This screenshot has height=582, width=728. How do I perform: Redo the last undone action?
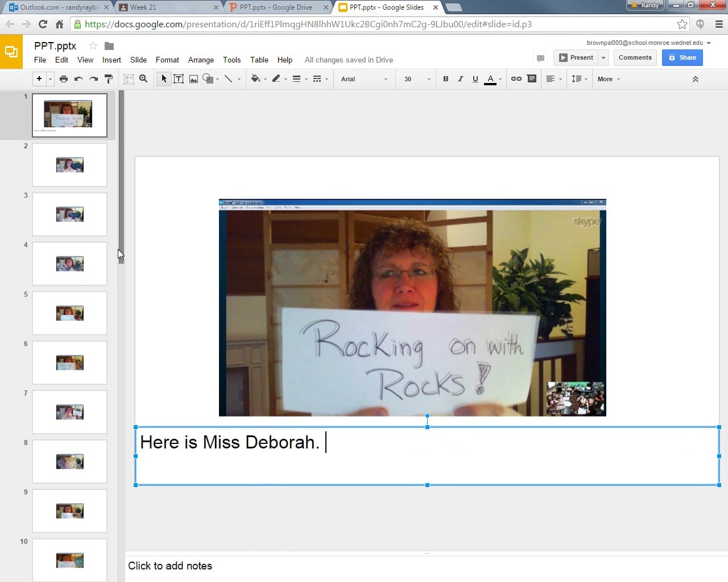(94, 79)
